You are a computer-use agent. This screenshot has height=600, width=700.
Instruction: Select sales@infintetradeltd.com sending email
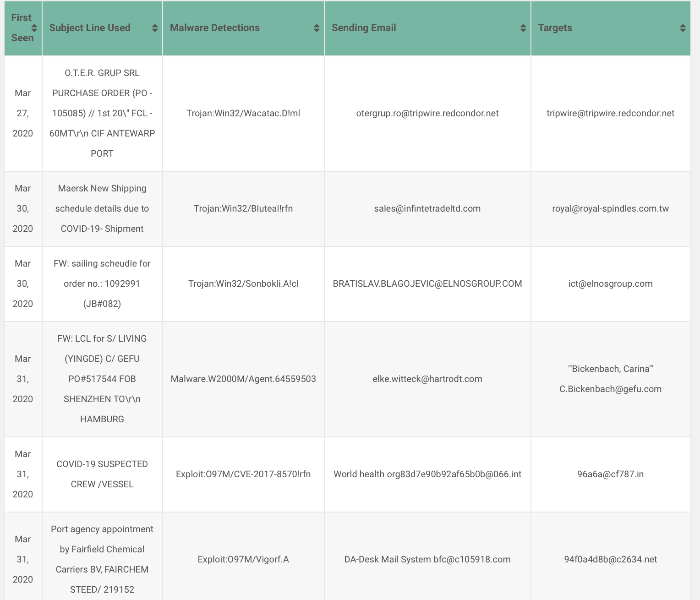(x=427, y=208)
